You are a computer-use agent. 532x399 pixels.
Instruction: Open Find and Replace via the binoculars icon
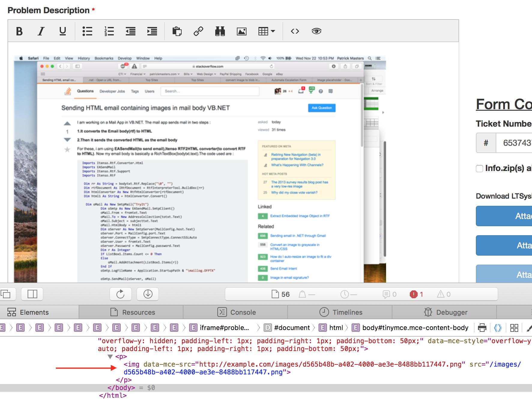220,31
